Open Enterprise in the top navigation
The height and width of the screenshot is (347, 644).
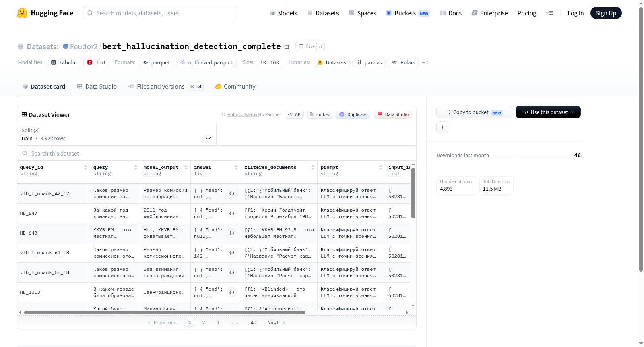tap(490, 13)
